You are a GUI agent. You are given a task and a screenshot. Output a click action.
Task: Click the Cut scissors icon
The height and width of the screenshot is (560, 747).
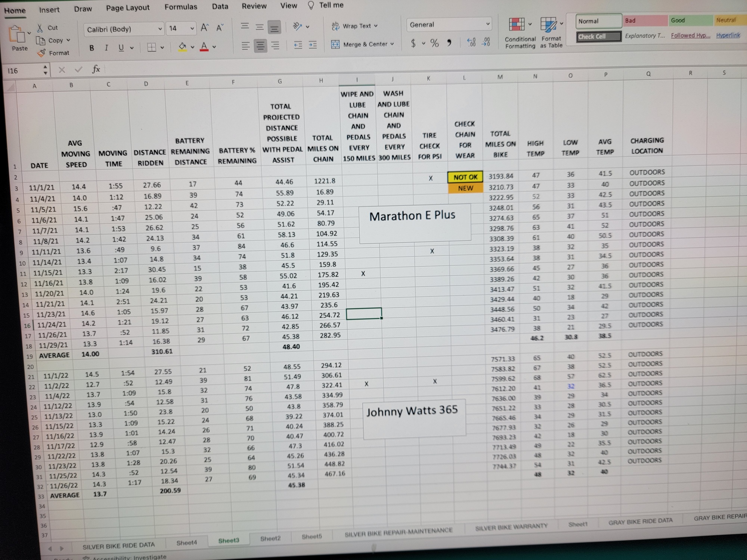pyautogui.click(x=40, y=28)
